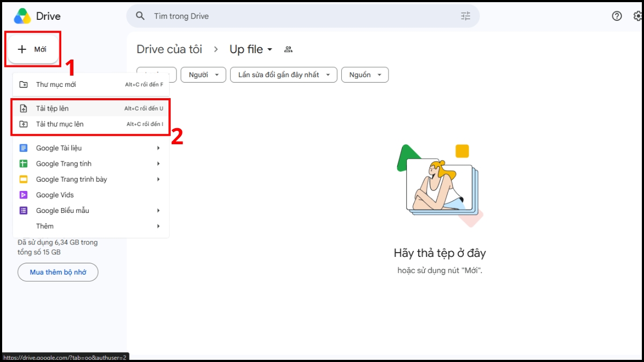The width and height of the screenshot is (644, 362).
Task: Click the shared people icon beside Up file
Action: [x=288, y=49]
